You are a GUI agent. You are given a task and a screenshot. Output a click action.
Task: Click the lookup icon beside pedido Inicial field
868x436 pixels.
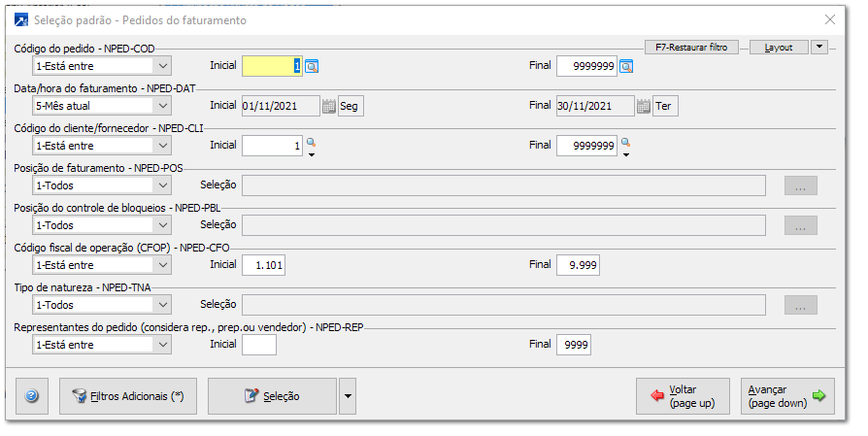[x=312, y=66]
